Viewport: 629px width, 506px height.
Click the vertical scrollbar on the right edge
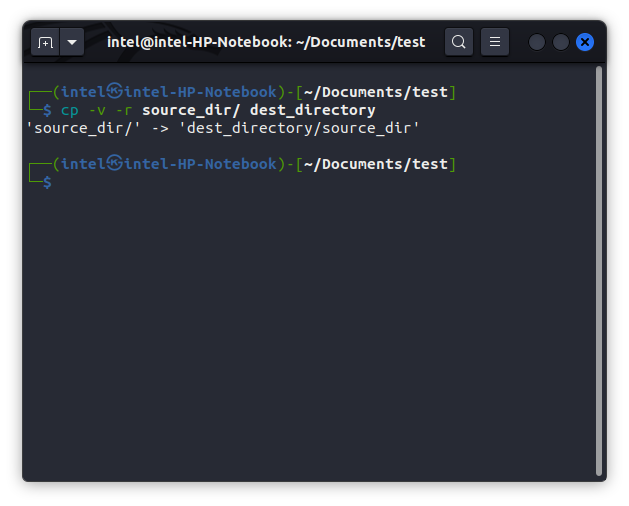tap(599, 270)
